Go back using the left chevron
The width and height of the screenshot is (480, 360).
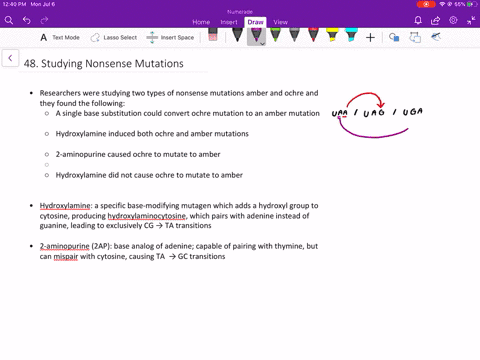click(10, 58)
